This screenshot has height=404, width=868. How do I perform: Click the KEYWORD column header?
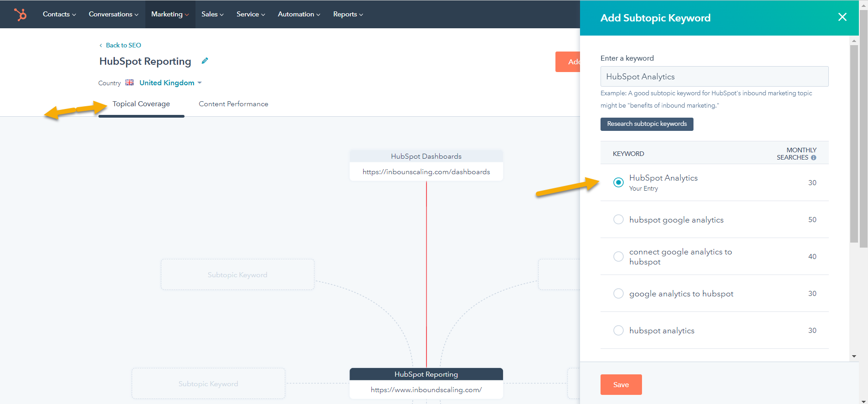coord(628,154)
